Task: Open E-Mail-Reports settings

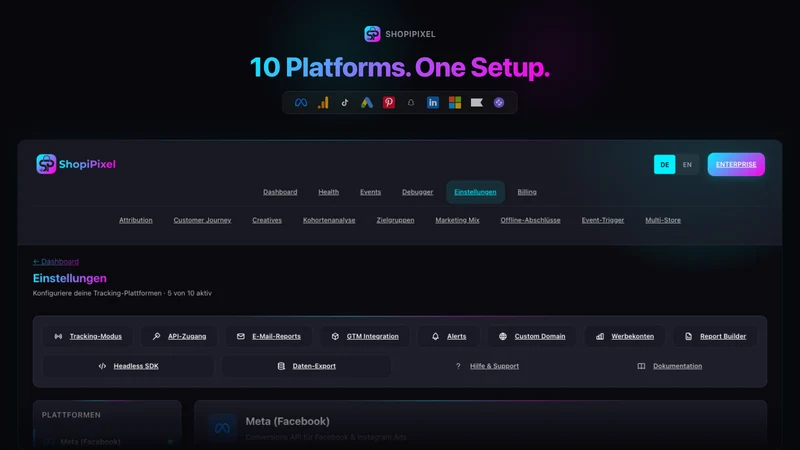Action: click(x=268, y=336)
